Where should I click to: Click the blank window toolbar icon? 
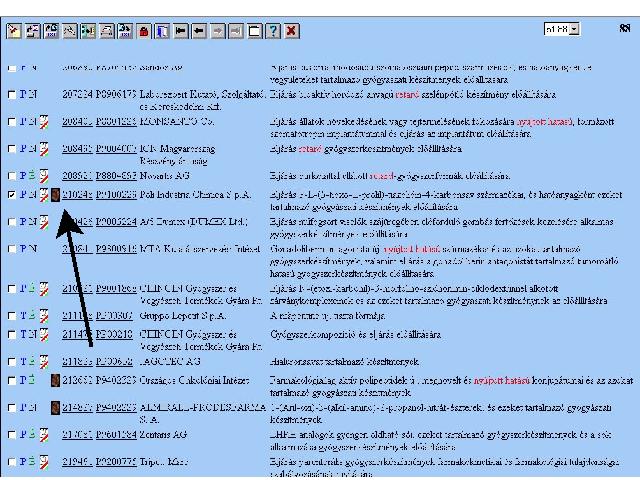tap(254, 31)
